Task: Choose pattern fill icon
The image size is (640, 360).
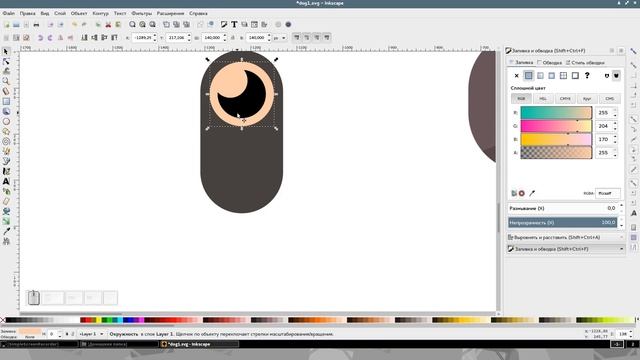Action: tap(563, 76)
